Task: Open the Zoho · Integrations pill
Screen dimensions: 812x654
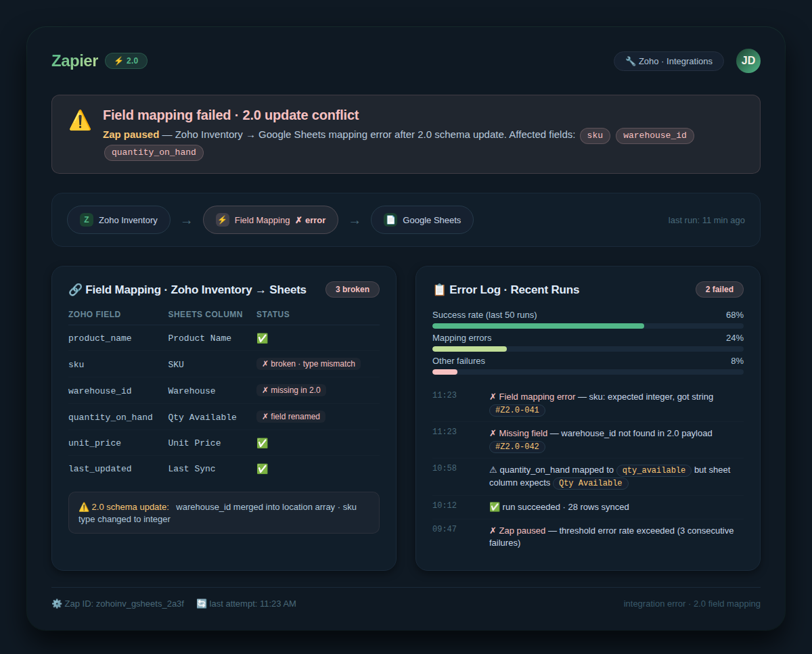Action: 669,62
